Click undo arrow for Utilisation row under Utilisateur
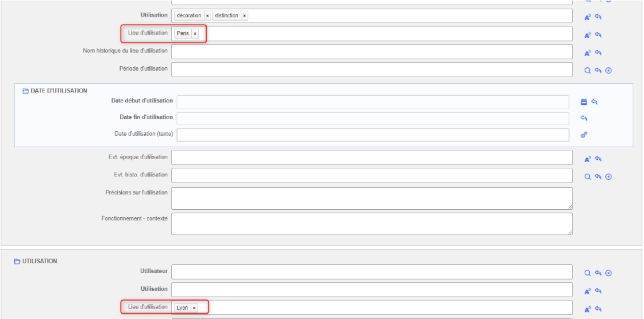Screen dimensions: 644x319 pos(599,292)
